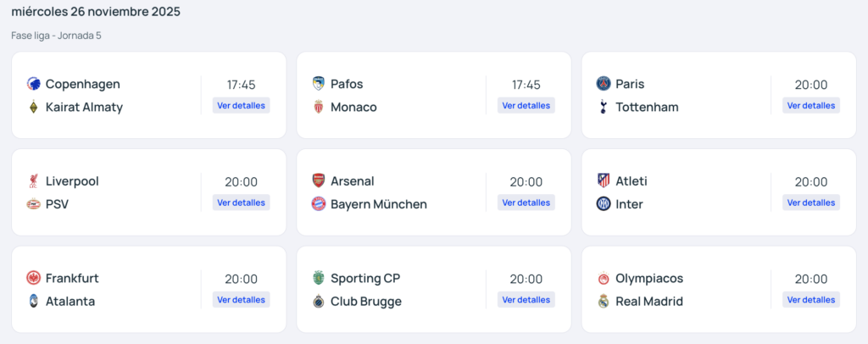View details for Olympiacos vs Real Madrid

[x=810, y=299]
